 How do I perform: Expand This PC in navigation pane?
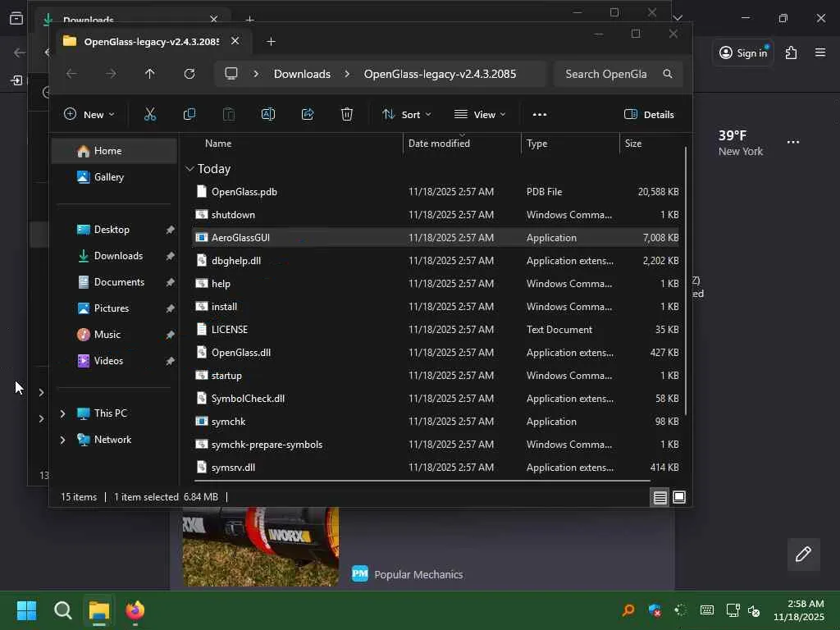point(62,413)
